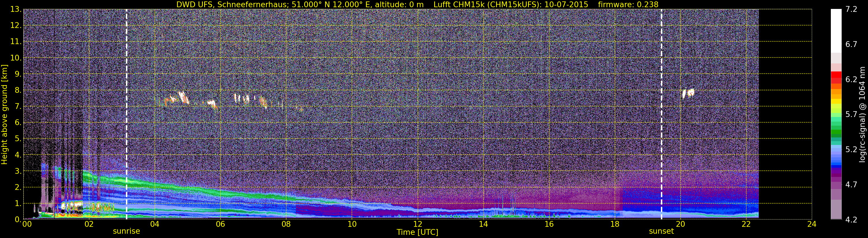This screenshot has height=238, width=868.
Task: Click the '13.' height tick label
Action: (x=16, y=10)
